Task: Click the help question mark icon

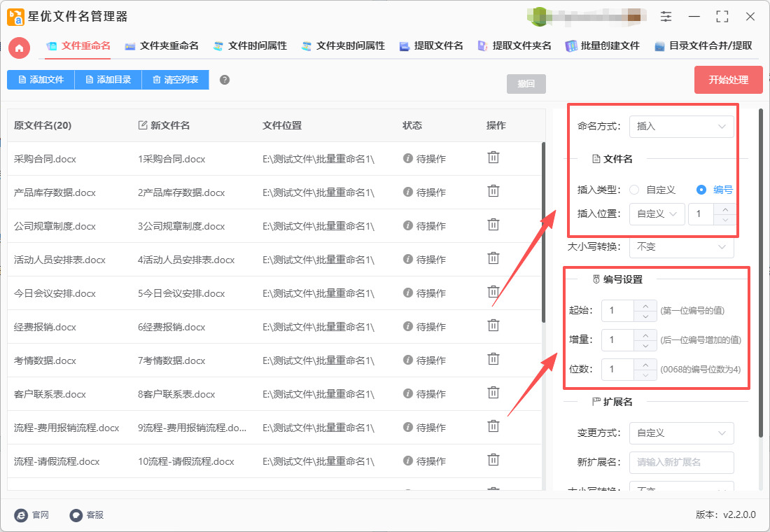Action: click(x=225, y=80)
